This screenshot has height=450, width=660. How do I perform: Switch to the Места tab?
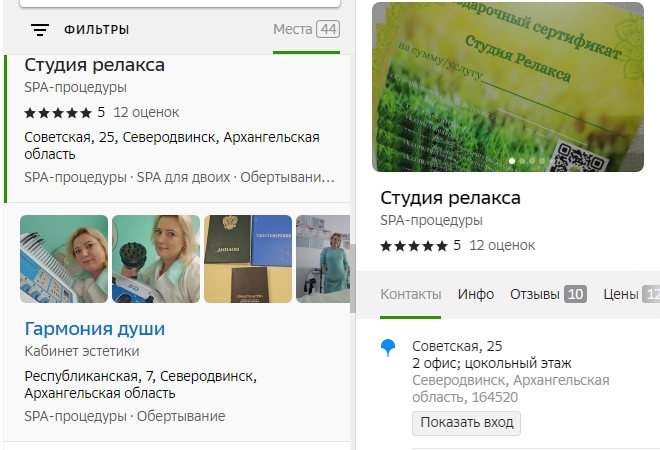[305, 29]
